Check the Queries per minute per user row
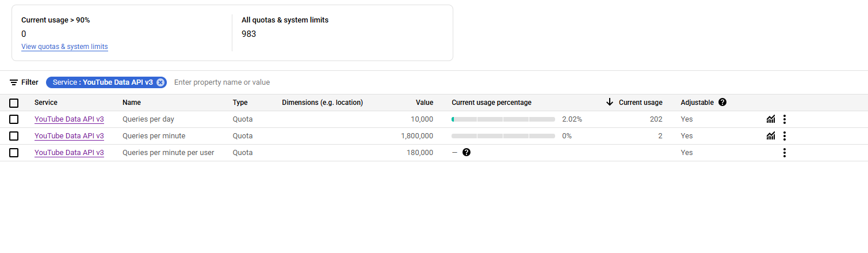The width and height of the screenshot is (868, 253). [14, 153]
